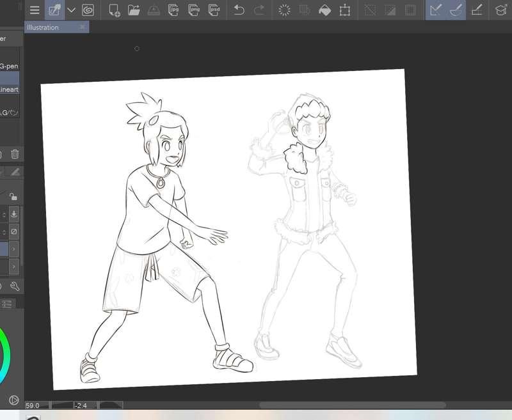Expand the lower row's chevron arrow
This screenshot has width=512, height=420.
tap(13, 267)
